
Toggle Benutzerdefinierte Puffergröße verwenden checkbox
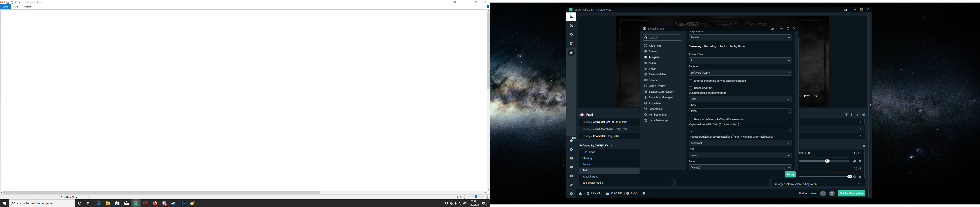[x=690, y=120]
